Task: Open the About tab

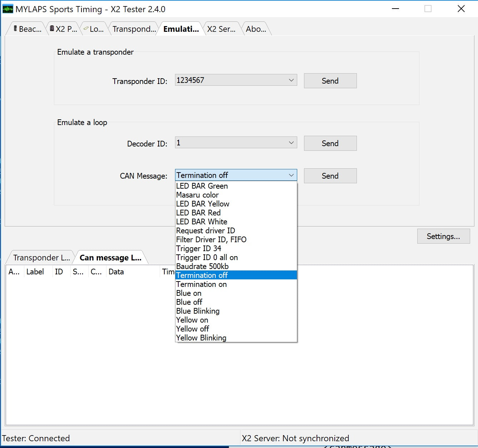Action: point(255,29)
